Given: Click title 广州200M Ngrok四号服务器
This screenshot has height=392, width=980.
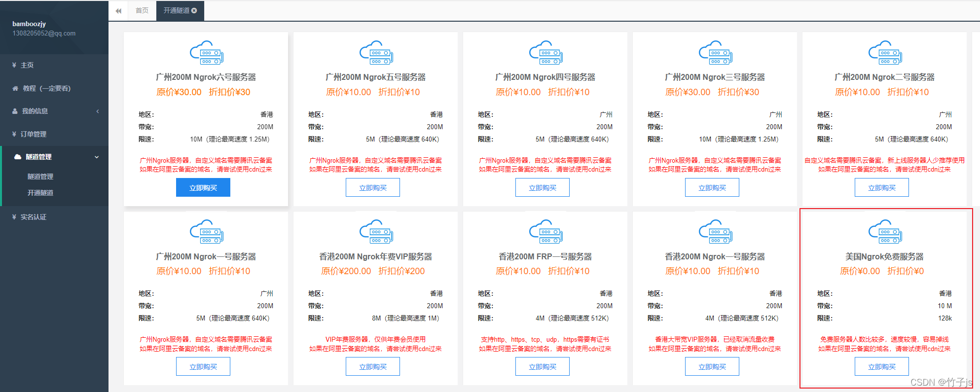Looking at the screenshot, I should pos(545,77).
